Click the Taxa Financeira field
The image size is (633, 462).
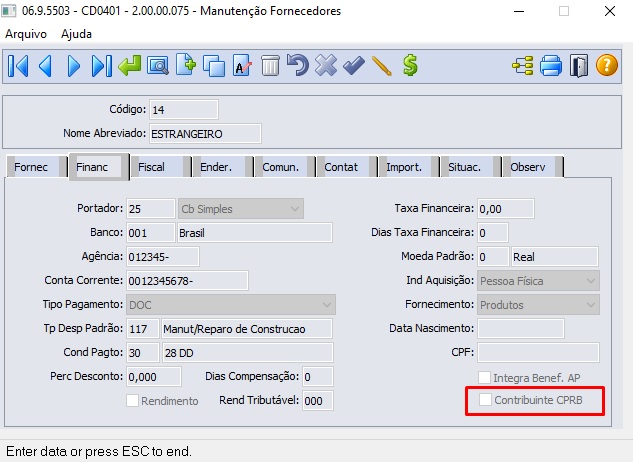tap(506, 209)
